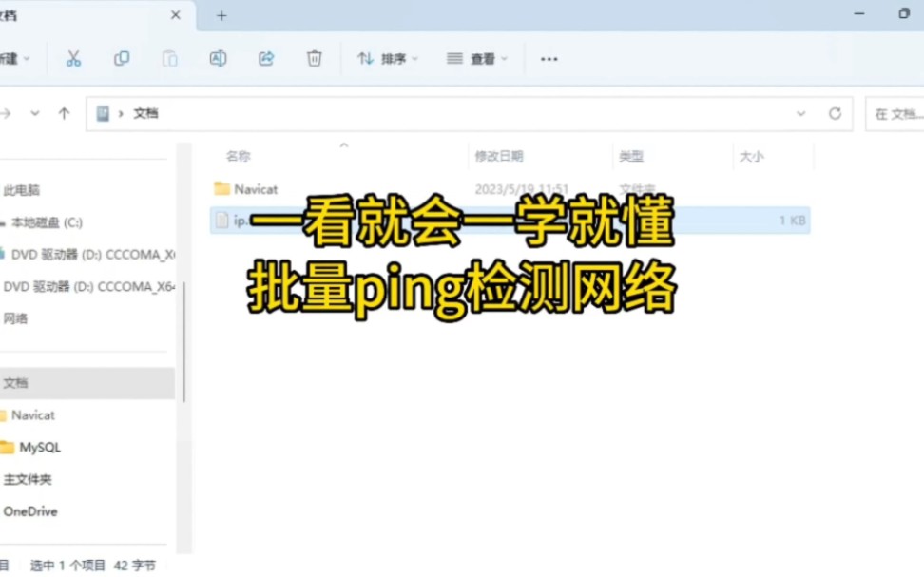This screenshot has height=577, width=924.
Task: Open the 查看 (View) dropdown
Action: coord(476,58)
